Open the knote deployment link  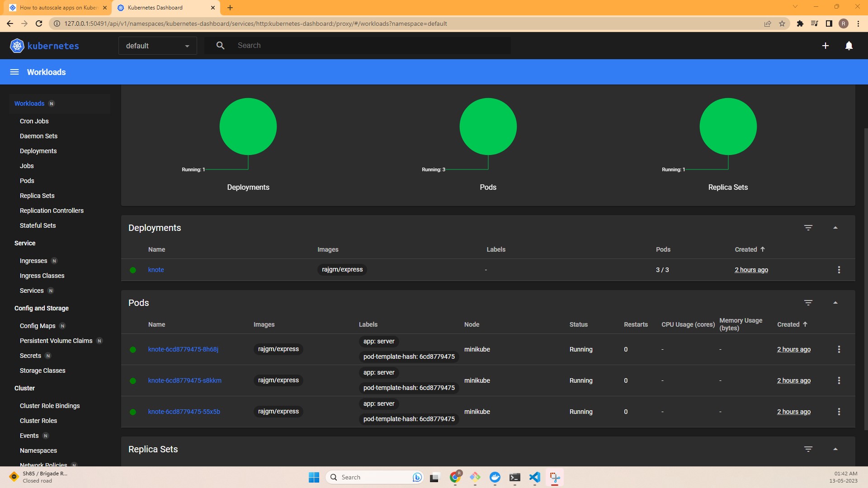click(x=156, y=269)
